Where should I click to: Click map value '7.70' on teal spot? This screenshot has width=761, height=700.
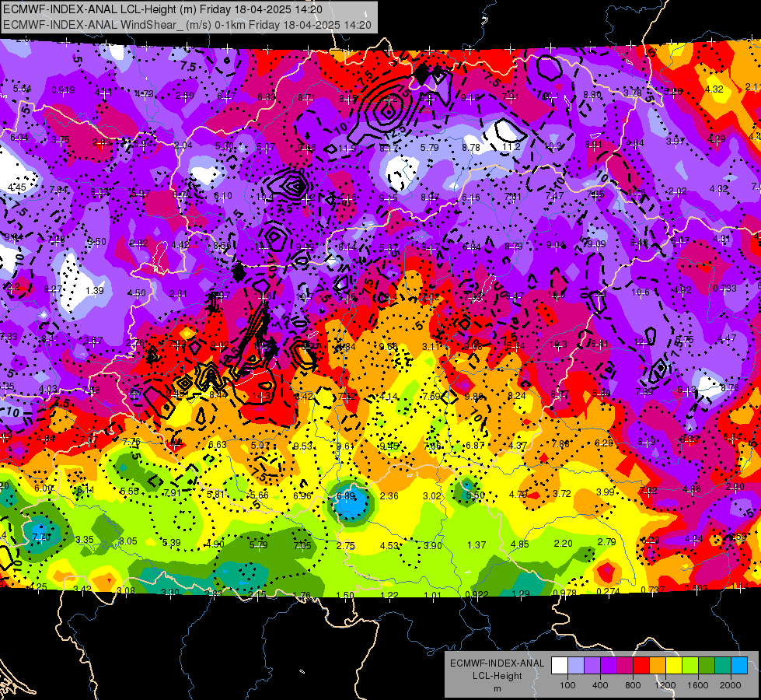click(x=41, y=537)
